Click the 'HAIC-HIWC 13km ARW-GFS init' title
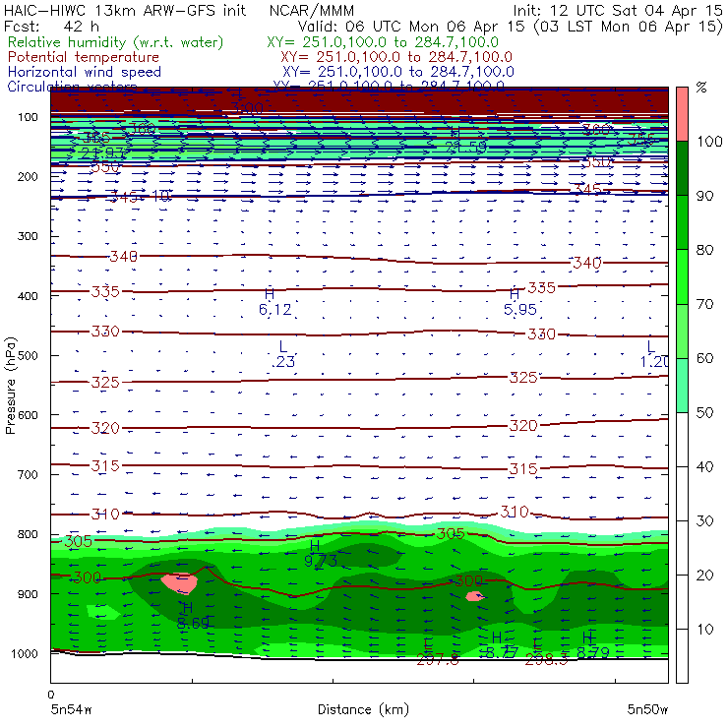This screenshot has height=728, width=728. point(125,10)
